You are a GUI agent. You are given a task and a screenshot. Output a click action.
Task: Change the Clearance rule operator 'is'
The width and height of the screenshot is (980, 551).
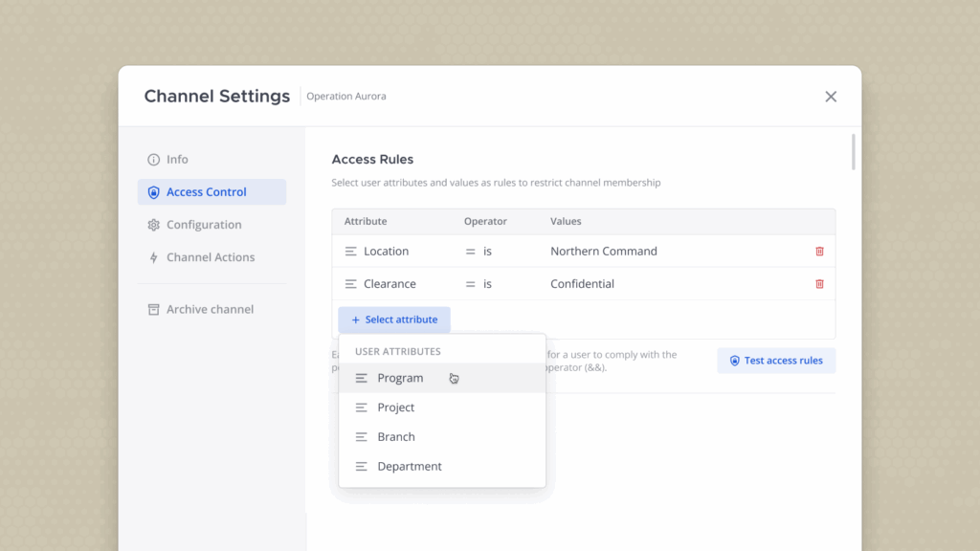[x=487, y=284]
